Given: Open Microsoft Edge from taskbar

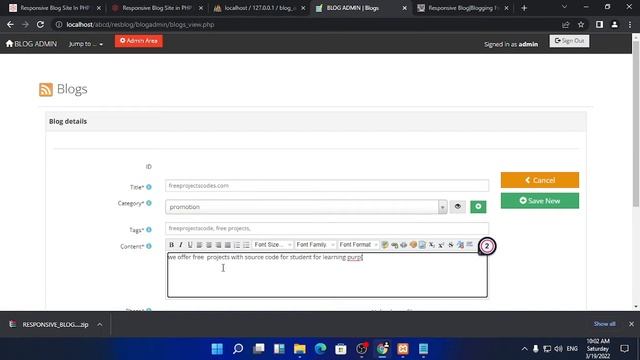Looking at the screenshot, I should pos(320,349).
